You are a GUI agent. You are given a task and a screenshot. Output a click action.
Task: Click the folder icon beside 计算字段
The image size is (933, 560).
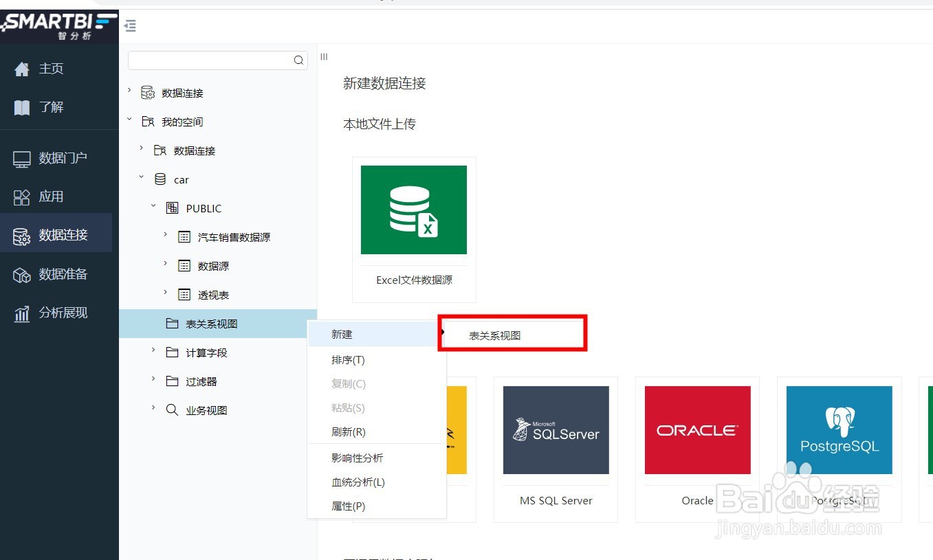click(x=173, y=352)
